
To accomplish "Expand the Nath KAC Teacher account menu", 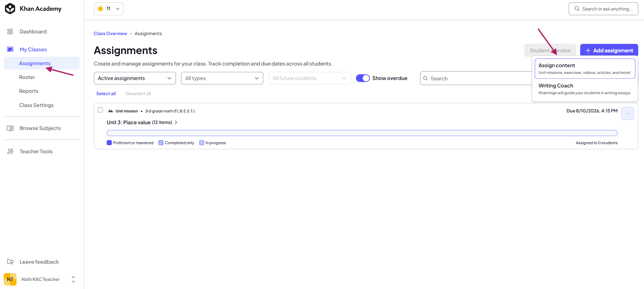I will (73, 279).
